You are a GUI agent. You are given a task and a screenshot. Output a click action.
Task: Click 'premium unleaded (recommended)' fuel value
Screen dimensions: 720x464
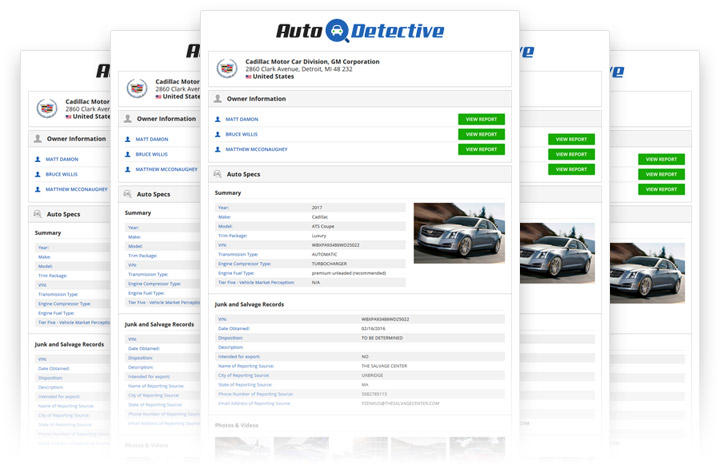[x=349, y=273]
